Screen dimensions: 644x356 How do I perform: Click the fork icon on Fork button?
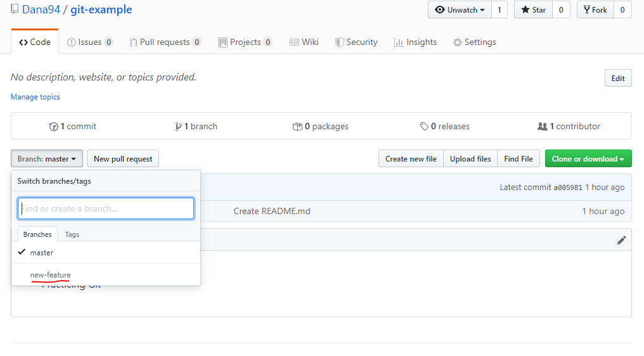click(587, 10)
